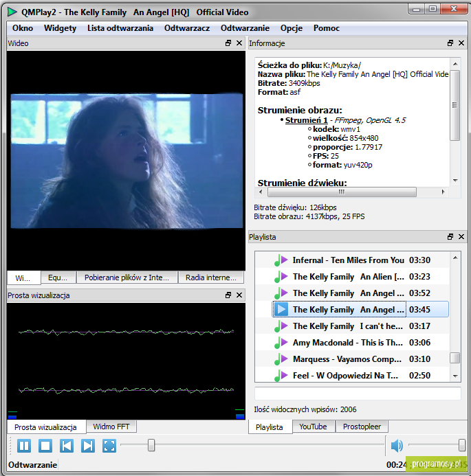
Task: Toggle fullscreen video mode
Action: [x=109, y=446]
